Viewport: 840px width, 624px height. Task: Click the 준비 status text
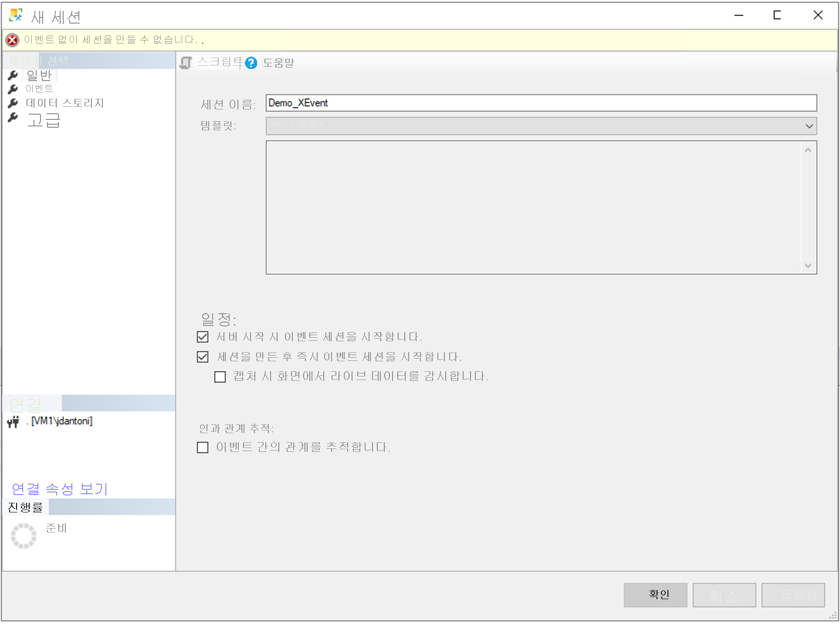tap(56, 528)
